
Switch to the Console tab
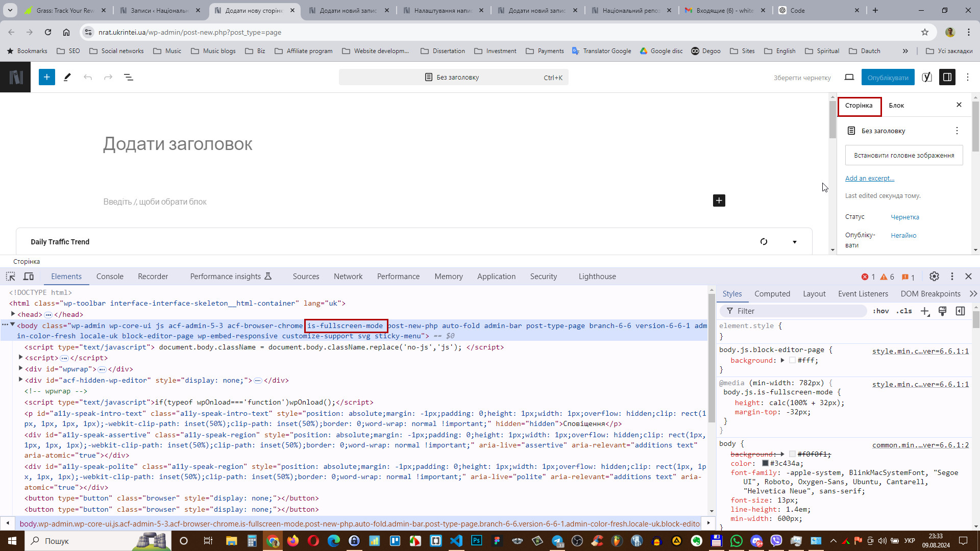pyautogui.click(x=110, y=276)
